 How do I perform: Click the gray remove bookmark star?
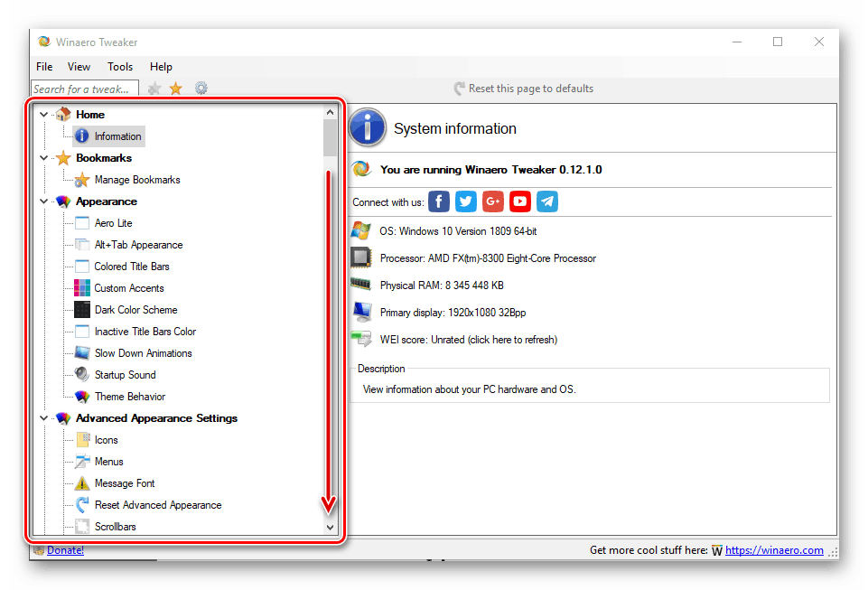[154, 89]
